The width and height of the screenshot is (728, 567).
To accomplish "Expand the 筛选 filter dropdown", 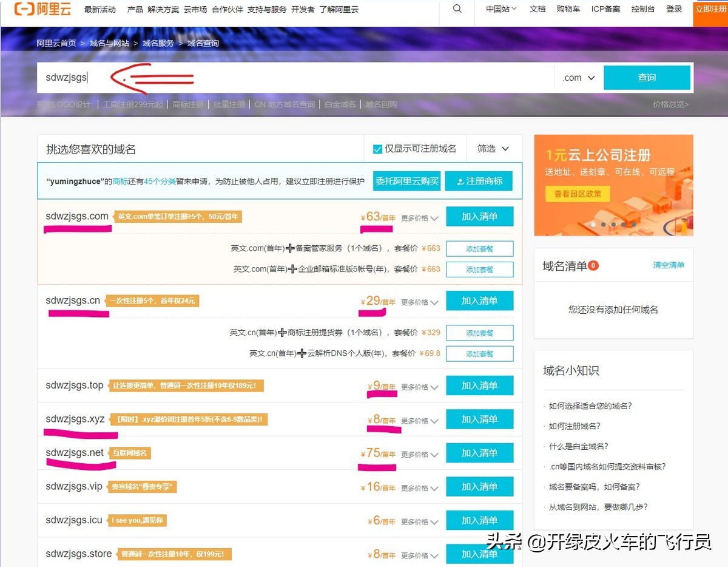I will 493,148.
